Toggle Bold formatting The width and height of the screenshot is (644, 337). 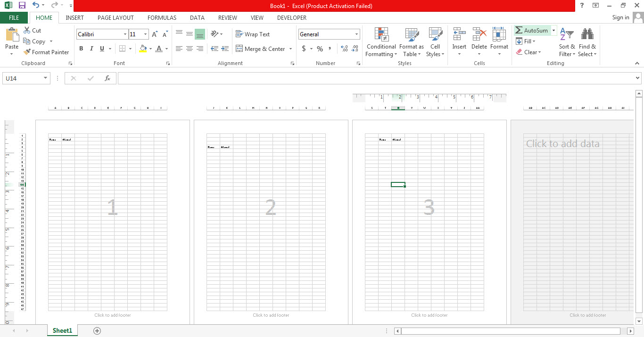coord(81,49)
